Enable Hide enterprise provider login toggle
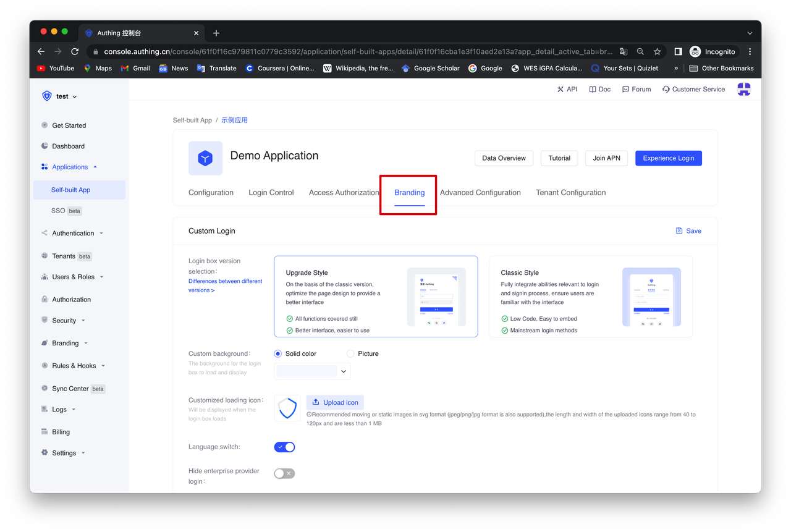Image resolution: width=791 pixels, height=532 pixels. 285,473
